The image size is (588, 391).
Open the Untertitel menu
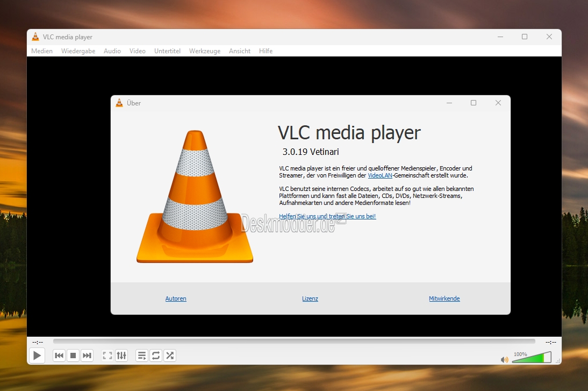pyautogui.click(x=167, y=51)
